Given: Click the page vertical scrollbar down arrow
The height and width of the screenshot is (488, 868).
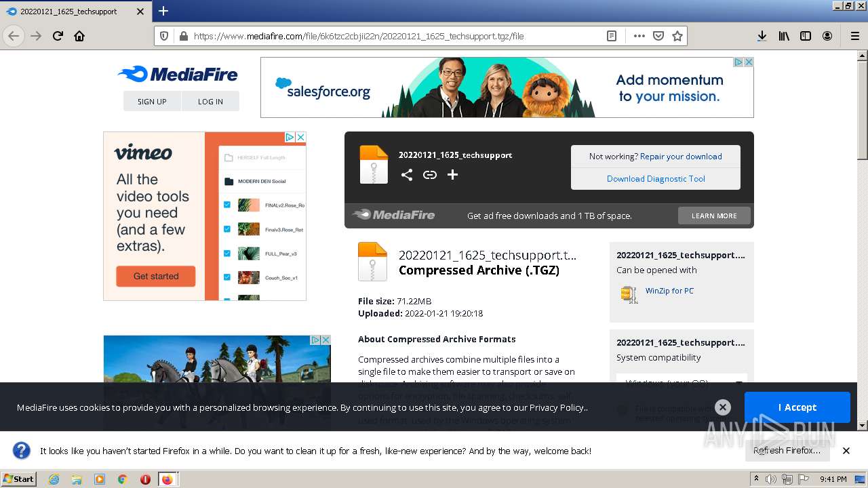Looking at the screenshot, I should click(862, 425).
